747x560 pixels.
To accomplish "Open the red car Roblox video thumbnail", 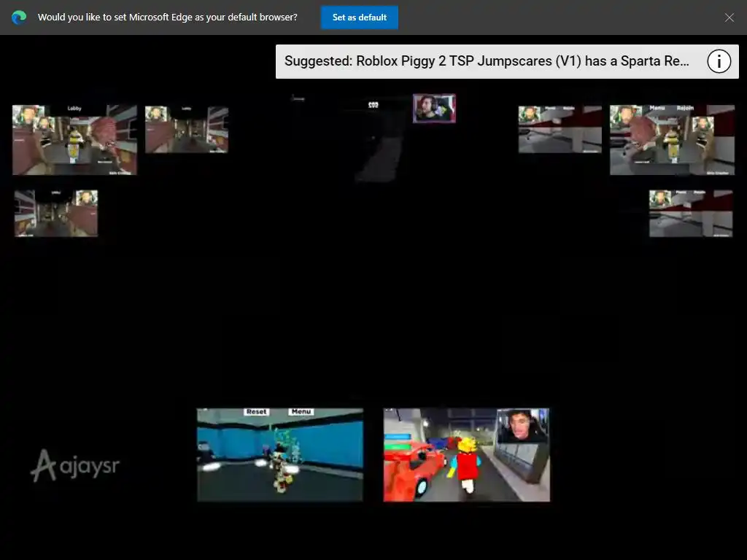I will pos(466,455).
